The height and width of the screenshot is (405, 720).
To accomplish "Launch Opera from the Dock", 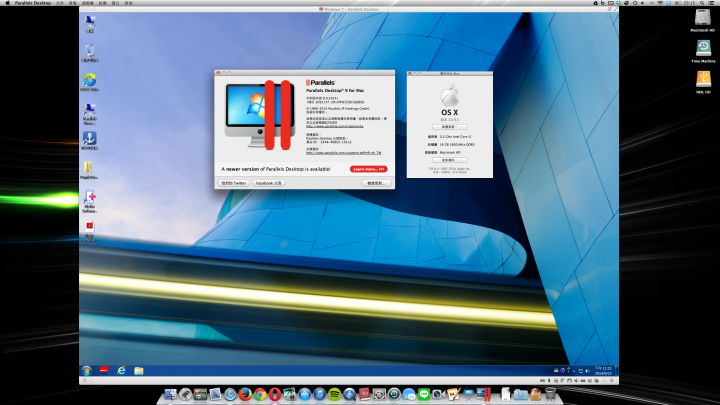I will coord(275,394).
